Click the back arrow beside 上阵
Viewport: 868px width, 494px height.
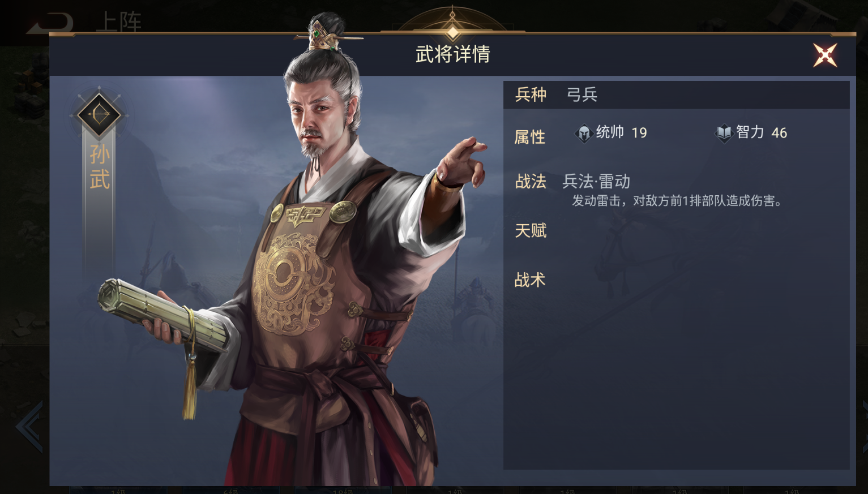(51, 23)
